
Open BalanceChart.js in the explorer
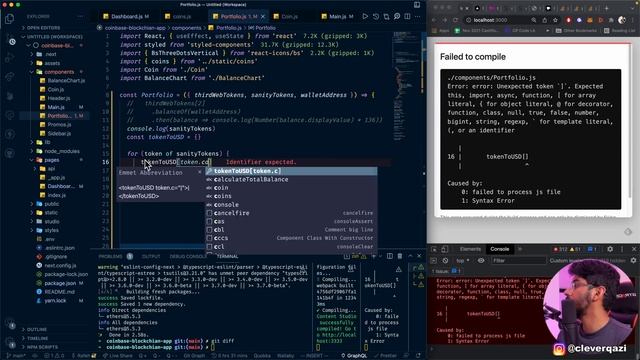(66, 81)
